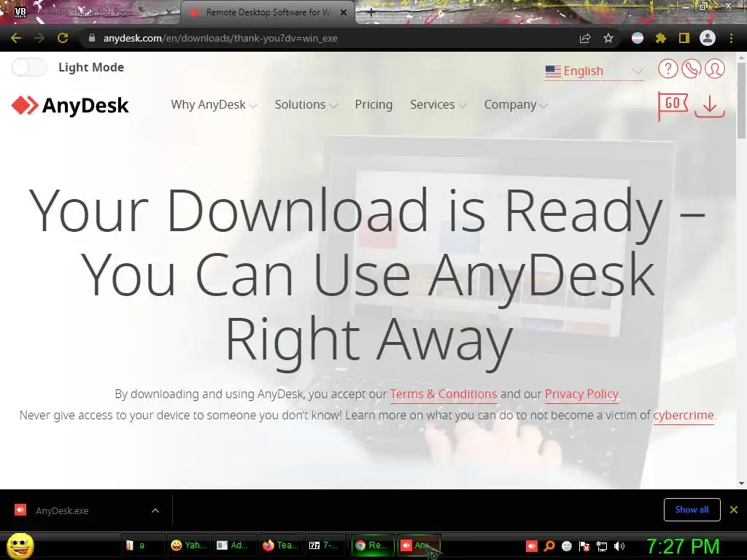Go back in browser
Viewport: 747px width, 560px height.
tap(16, 38)
